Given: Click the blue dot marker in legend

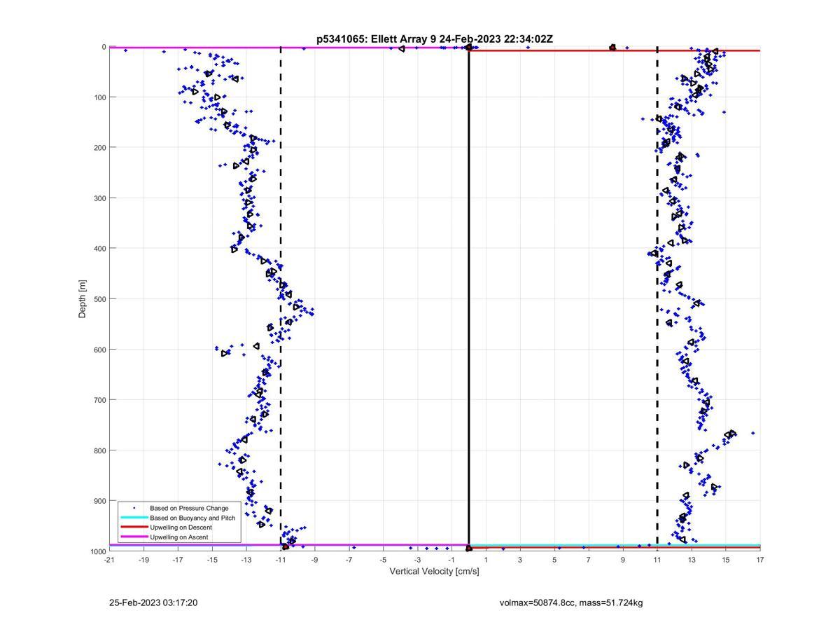Looking at the screenshot, I should coord(134,508).
